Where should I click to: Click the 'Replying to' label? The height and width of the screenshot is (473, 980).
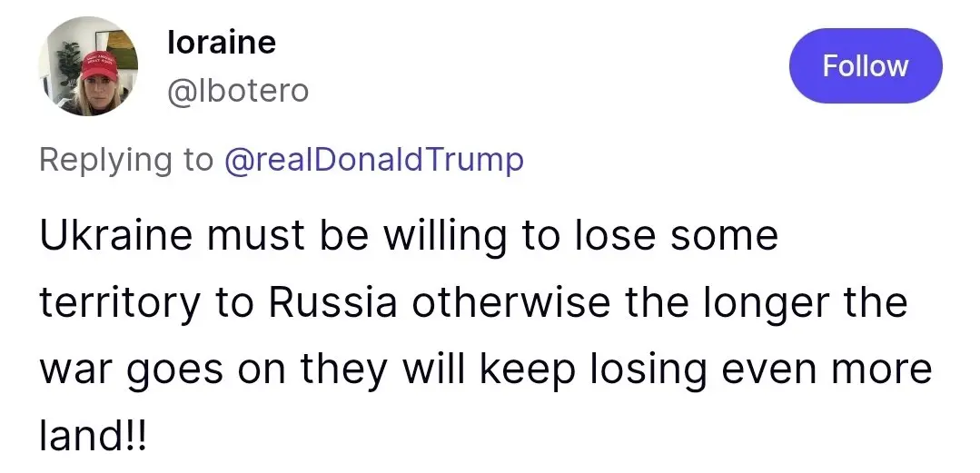point(126,160)
